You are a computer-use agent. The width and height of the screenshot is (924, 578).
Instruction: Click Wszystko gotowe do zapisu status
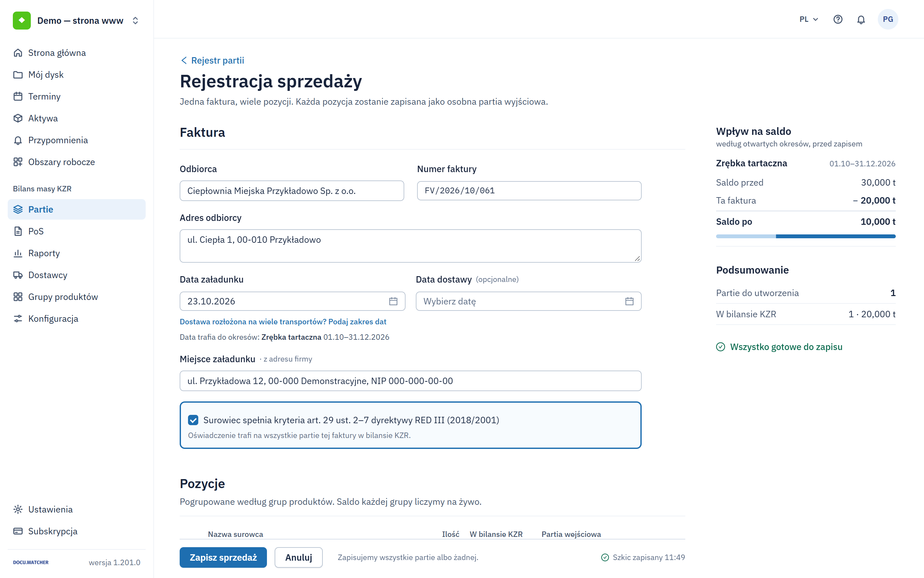(x=779, y=347)
